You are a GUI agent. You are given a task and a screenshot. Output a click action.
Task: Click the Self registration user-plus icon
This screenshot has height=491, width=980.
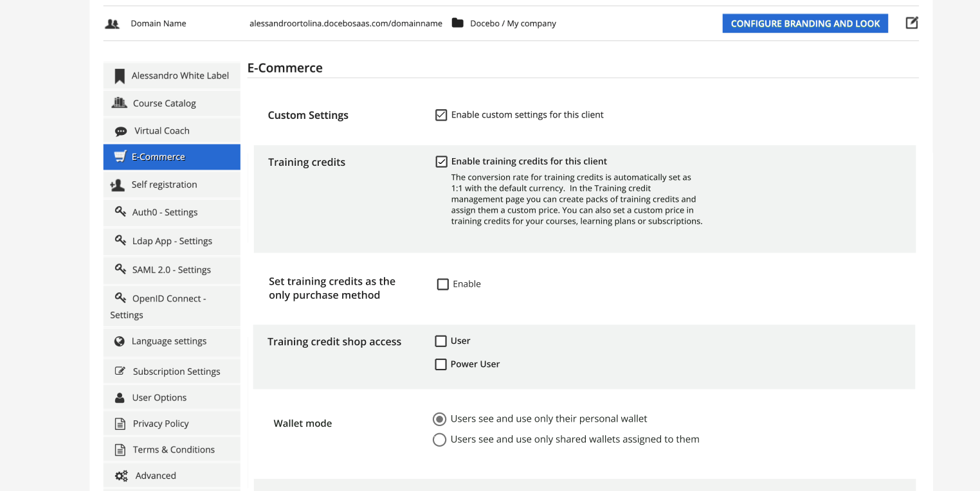pyautogui.click(x=118, y=185)
